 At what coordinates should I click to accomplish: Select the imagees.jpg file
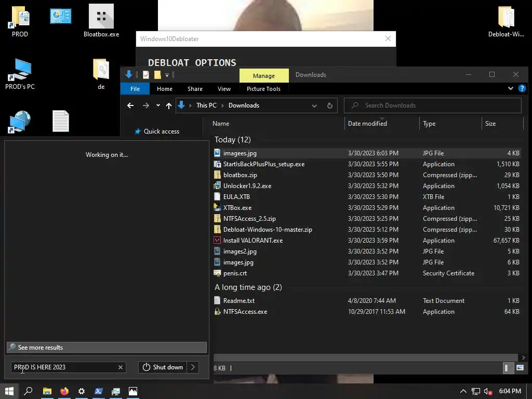pos(366,153)
